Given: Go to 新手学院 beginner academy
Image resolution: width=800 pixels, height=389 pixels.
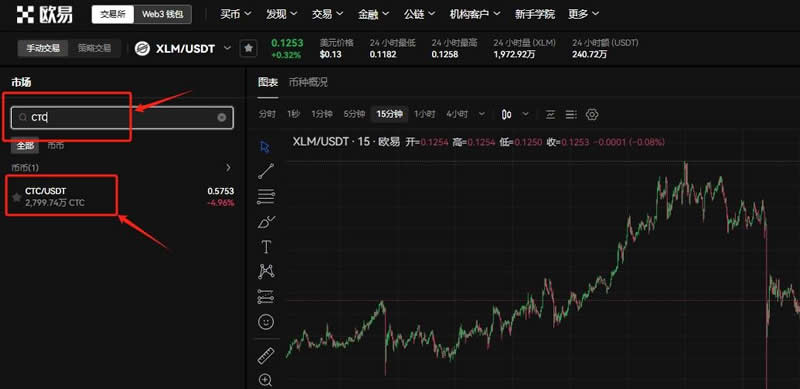Looking at the screenshot, I should [535, 14].
